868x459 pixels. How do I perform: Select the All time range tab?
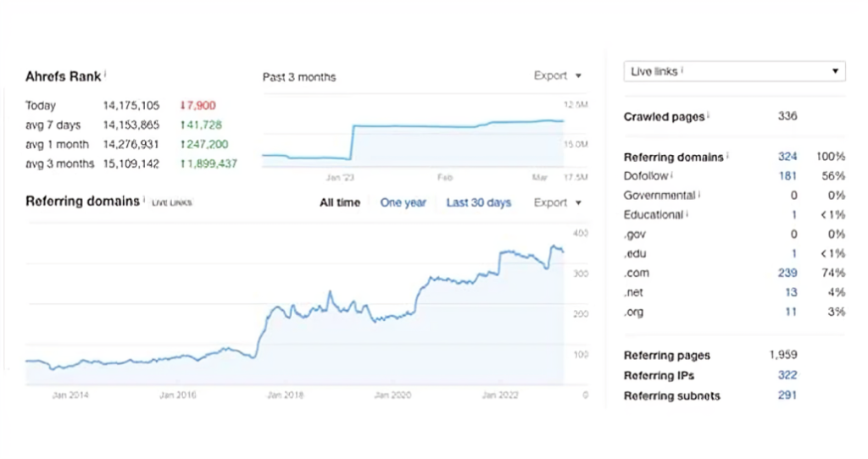(x=339, y=202)
